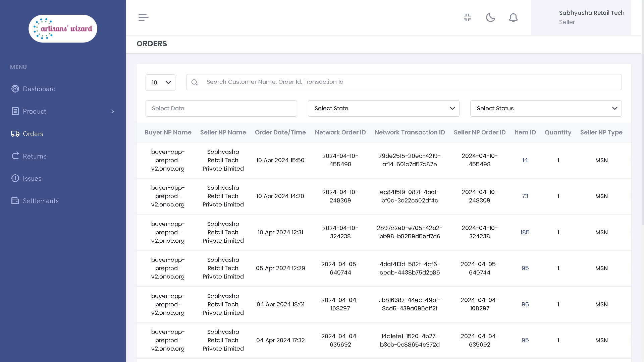Open Item ID 185 link
644x362 pixels.
(525, 232)
